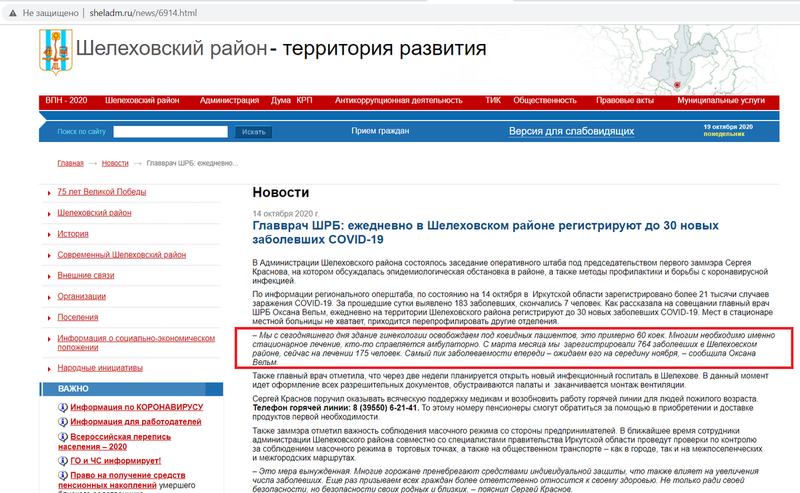Open the 'Шелеховский район' top menu item
800x493 pixels.
[142, 101]
